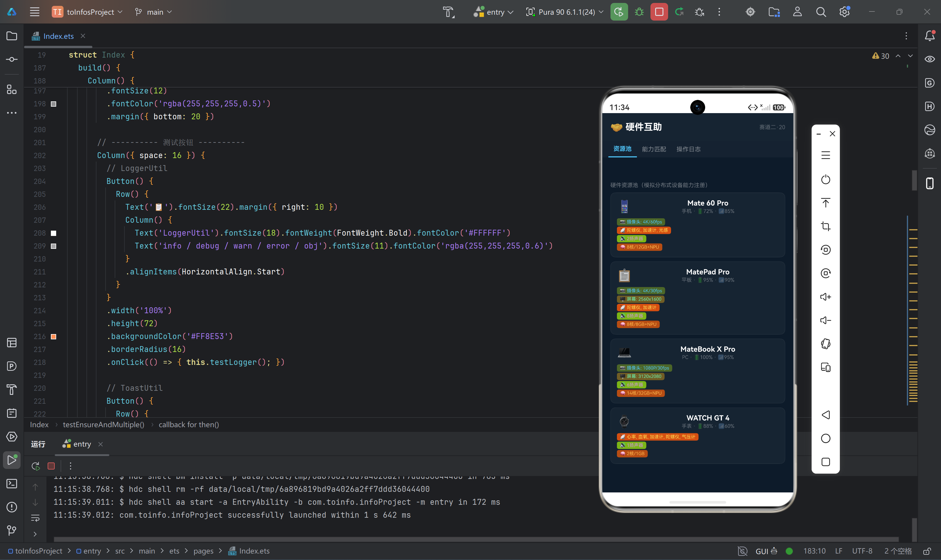Click the warnings count 30 indicator
941x560 pixels.
tap(881, 56)
